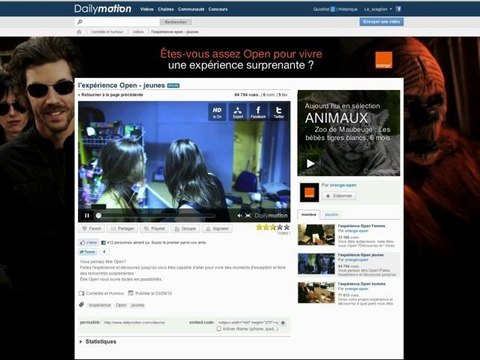Select the embed code field
Image resolution: width=480 pixels, height=360 pixels.
pyautogui.click(x=248, y=323)
